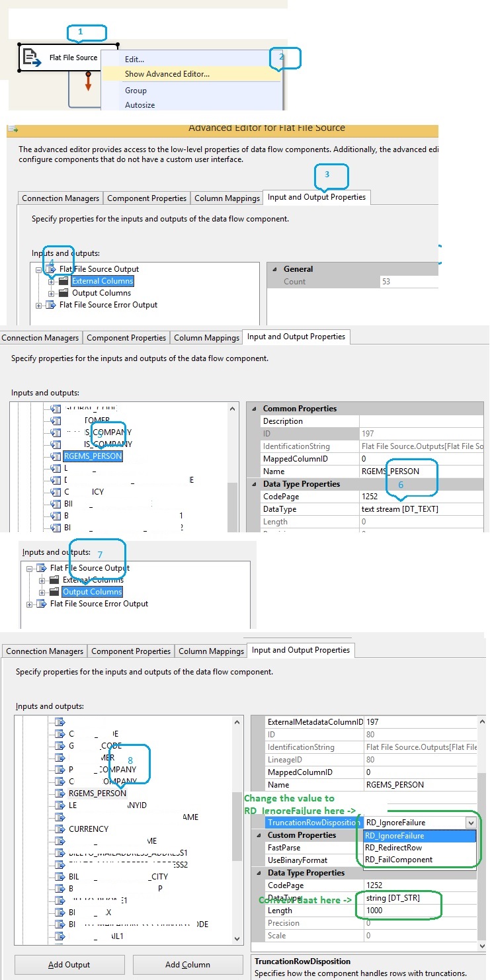Open Component Properties tab under Advanced Editor title

click(147, 198)
